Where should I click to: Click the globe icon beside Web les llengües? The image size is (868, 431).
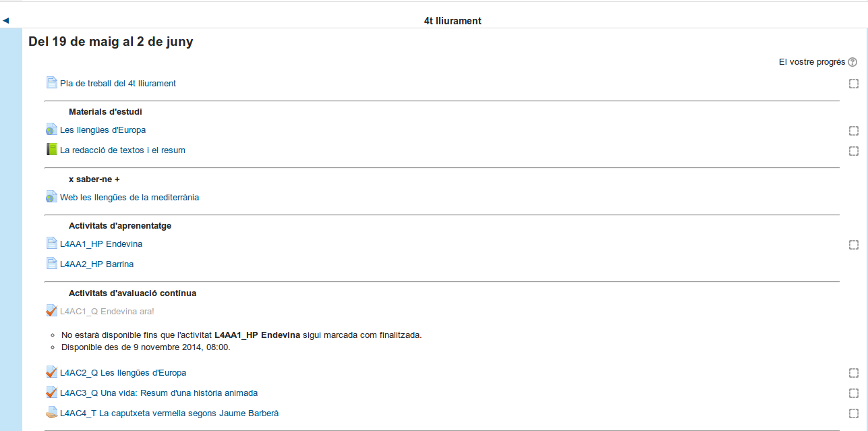(51, 198)
